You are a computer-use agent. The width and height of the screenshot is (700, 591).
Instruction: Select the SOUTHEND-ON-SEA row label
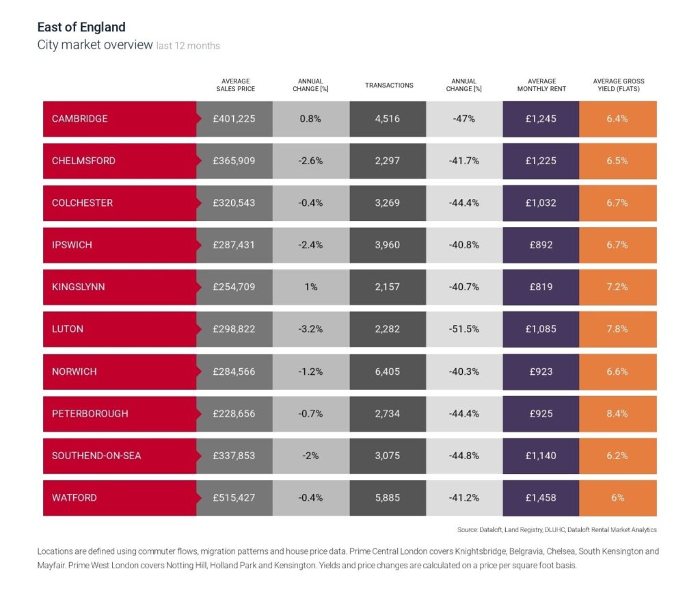click(x=96, y=456)
